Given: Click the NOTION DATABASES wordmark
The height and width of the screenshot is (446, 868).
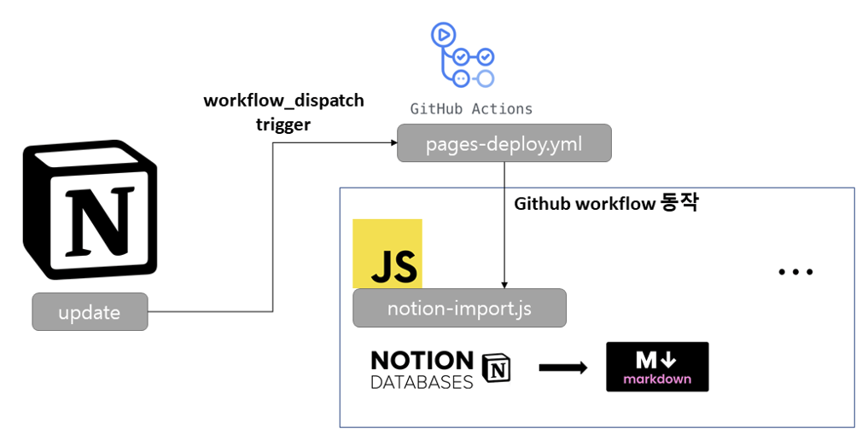Looking at the screenshot, I should coord(422,369).
